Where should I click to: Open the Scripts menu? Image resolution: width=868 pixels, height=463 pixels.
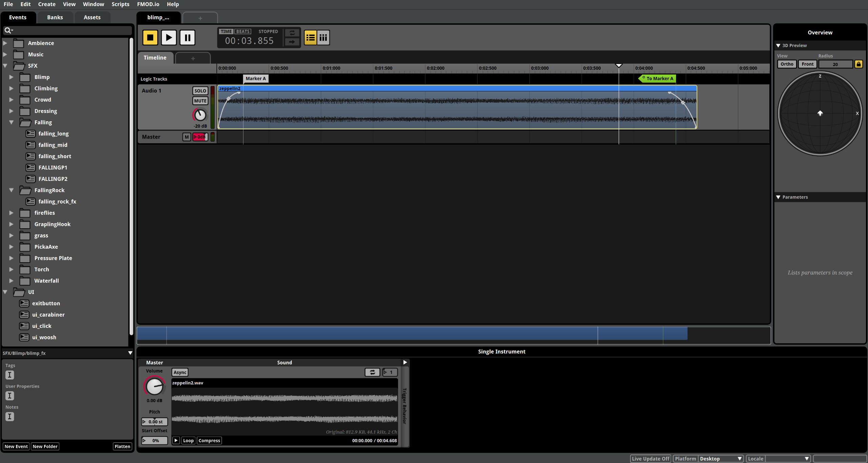pos(120,4)
